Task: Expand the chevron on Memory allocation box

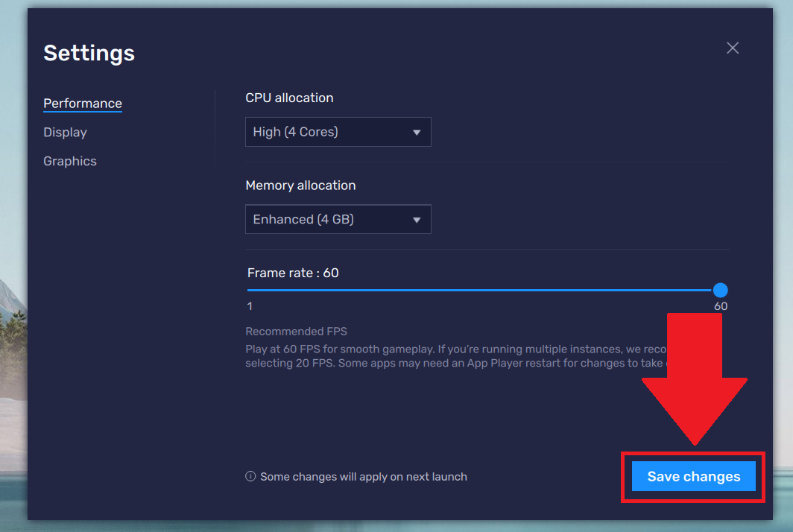Action: (417, 219)
